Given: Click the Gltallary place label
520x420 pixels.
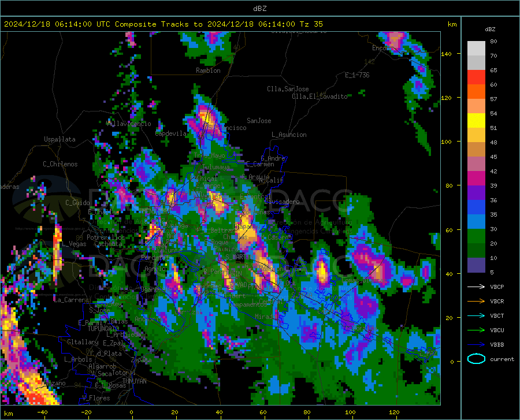Looking at the screenshot, I should pos(83,342).
